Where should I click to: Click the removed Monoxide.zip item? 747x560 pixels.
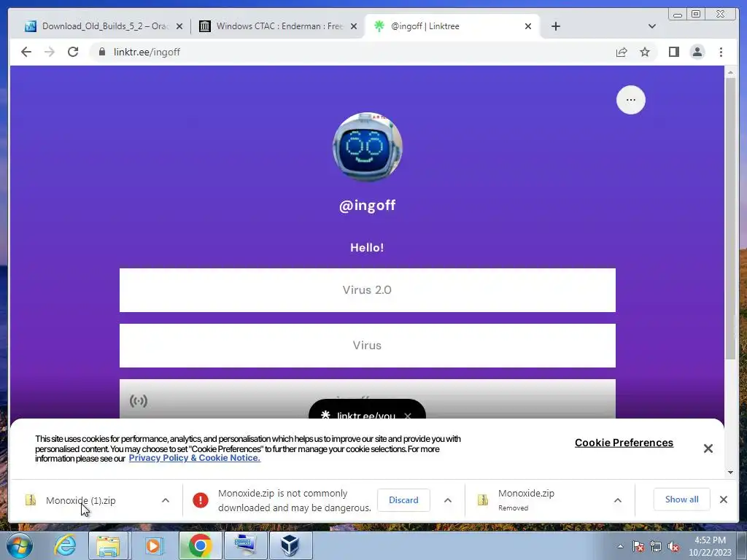pyautogui.click(x=526, y=500)
